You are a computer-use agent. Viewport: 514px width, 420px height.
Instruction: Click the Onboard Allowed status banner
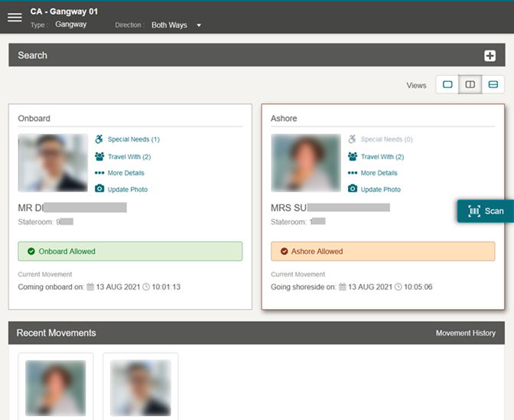click(130, 252)
